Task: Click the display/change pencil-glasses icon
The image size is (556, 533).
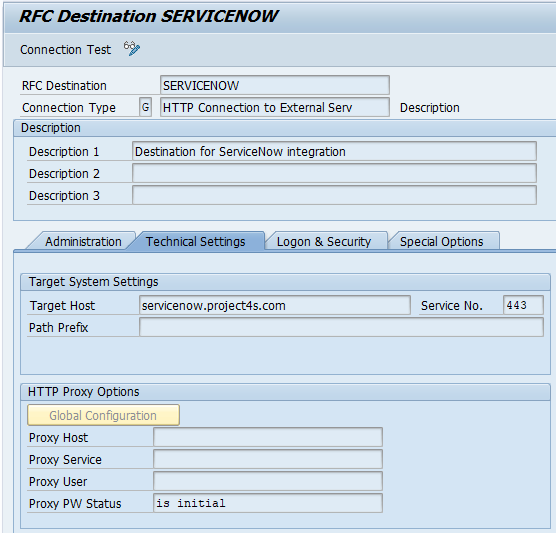Action: 132,48
